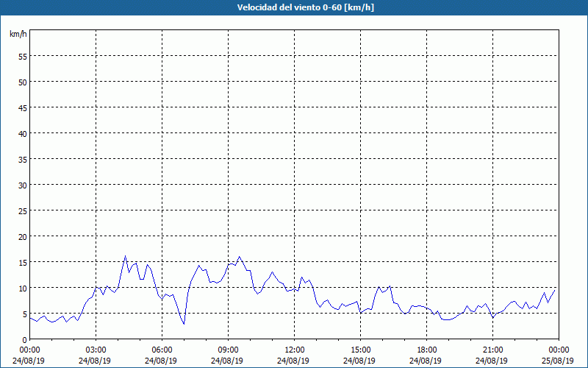Click the y-axis label '30'
Viewport: 588px width, 368px height.
(x=23, y=185)
